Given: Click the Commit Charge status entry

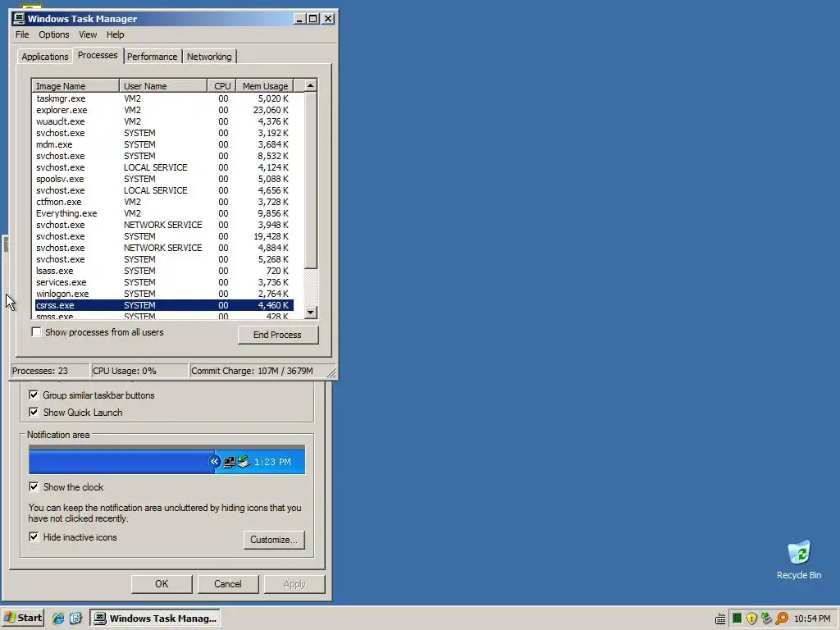Looking at the screenshot, I should (257, 371).
